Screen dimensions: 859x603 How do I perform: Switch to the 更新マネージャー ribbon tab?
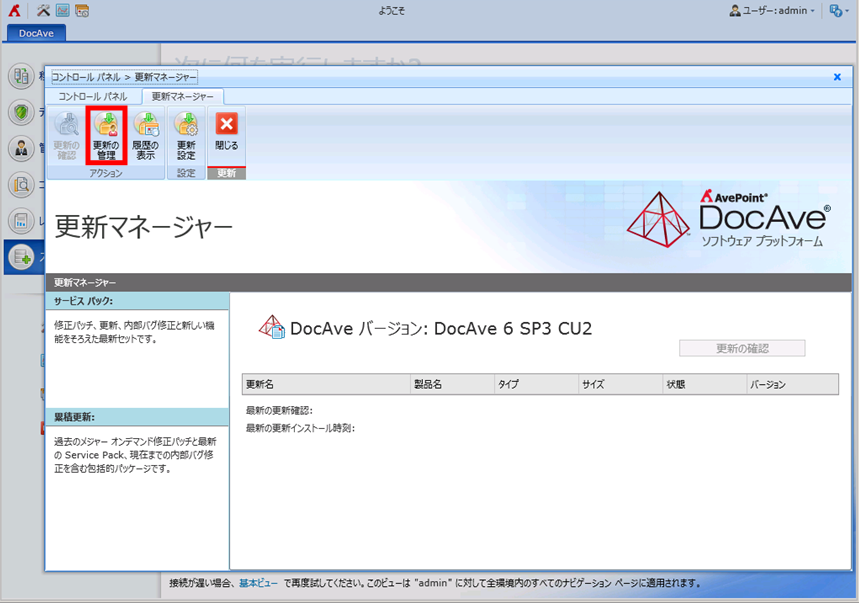click(x=182, y=96)
